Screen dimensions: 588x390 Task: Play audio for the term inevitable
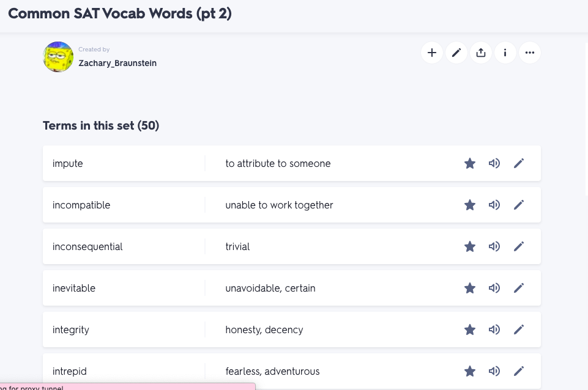tap(494, 288)
